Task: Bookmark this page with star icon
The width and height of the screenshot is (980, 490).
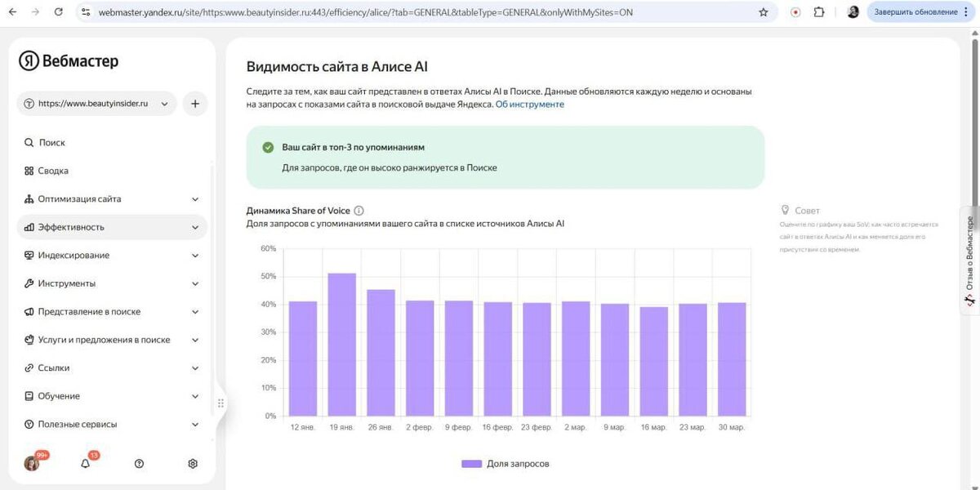Action: click(x=764, y=12)
